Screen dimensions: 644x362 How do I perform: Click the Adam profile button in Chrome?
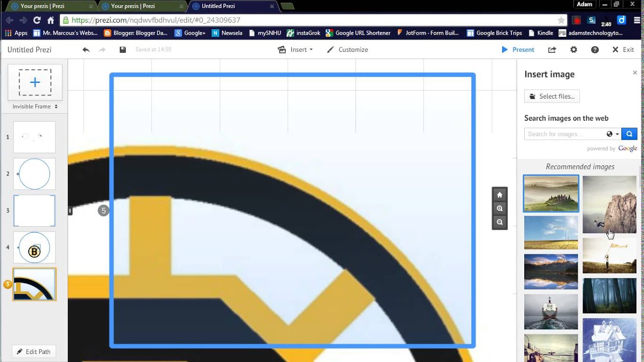pos(584,4)
